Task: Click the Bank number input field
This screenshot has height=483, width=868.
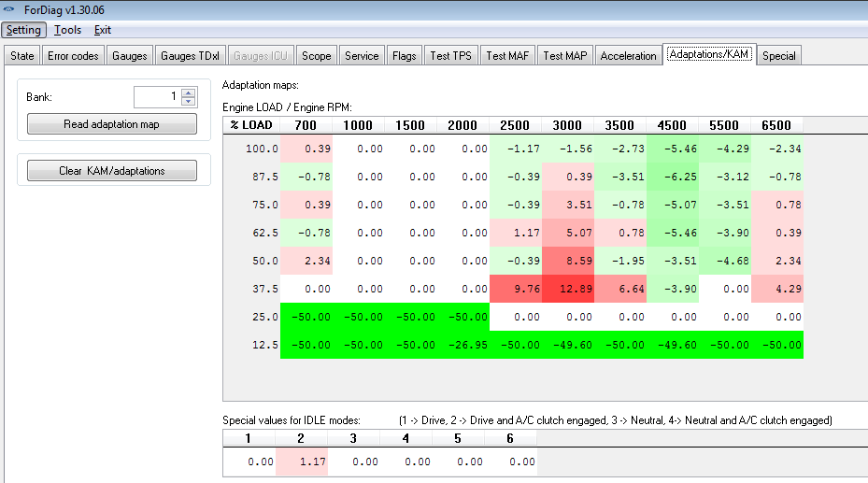Action: 156,97
